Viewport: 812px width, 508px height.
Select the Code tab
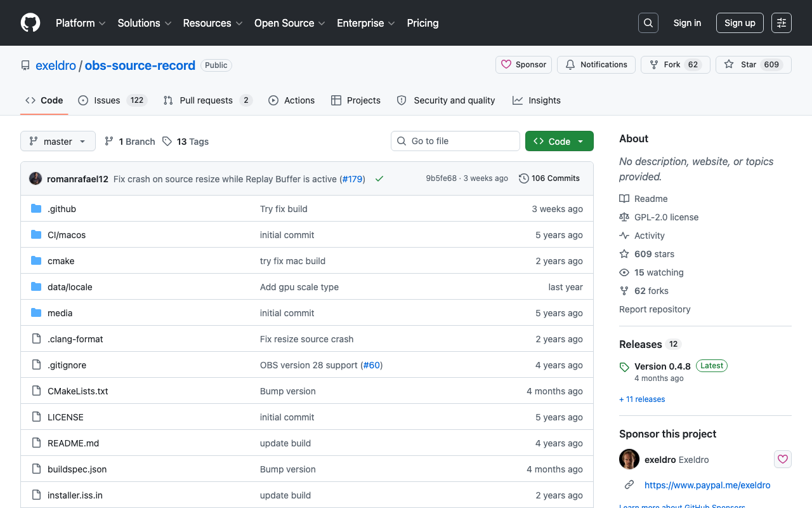(x=44, y=100)
